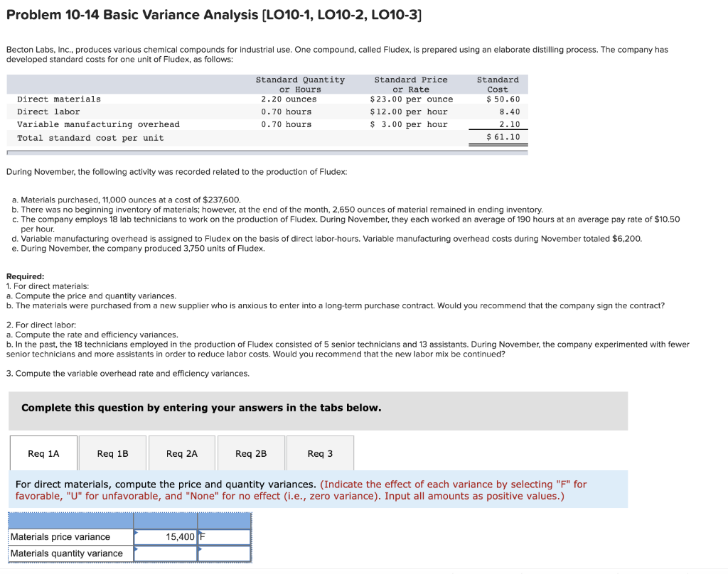The height and width of the screenshot is (574, 728).
Task: Switch to the Req 2A tab
Action: [x=181, y=453]
